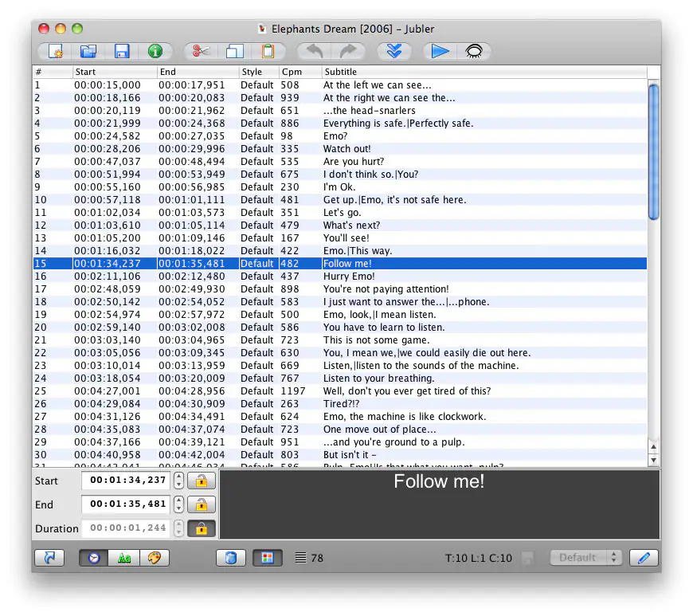The width and height of the screenshot is (693, 616).
Task: Select subtitle 'One move out of place...'
Action: tap(340, 430)
